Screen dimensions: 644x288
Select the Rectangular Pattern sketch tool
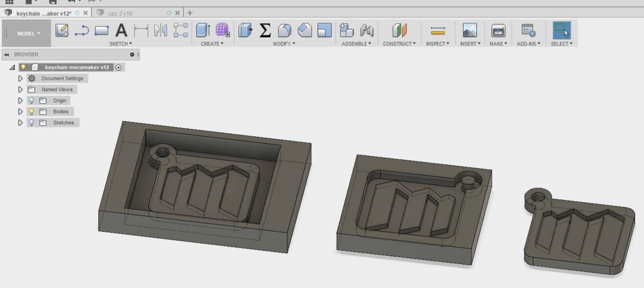(180, 31)
